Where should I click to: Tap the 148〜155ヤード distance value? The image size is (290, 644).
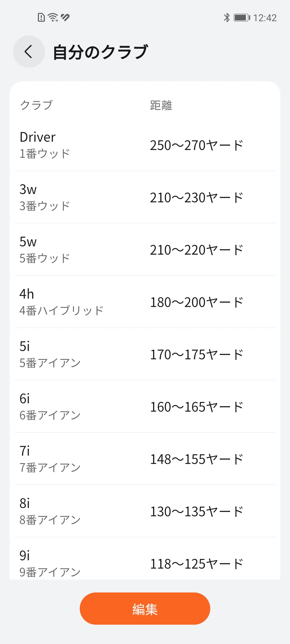197,459
